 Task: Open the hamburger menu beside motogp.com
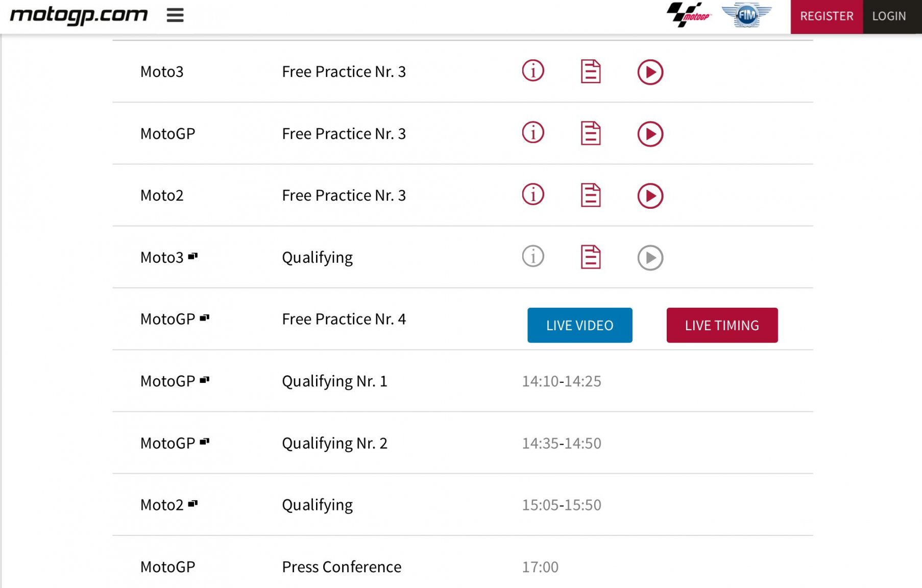pyautogui.click(x=175, y=15)
